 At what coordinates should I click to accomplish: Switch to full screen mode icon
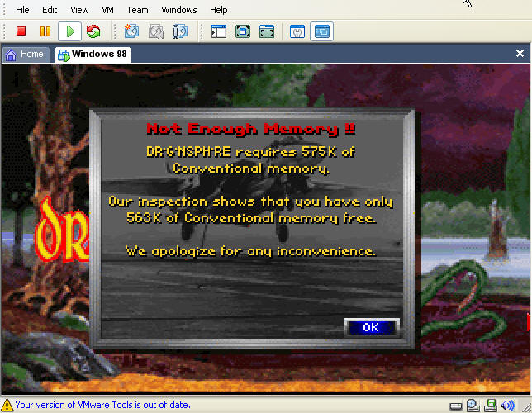(x=243, y=31)
